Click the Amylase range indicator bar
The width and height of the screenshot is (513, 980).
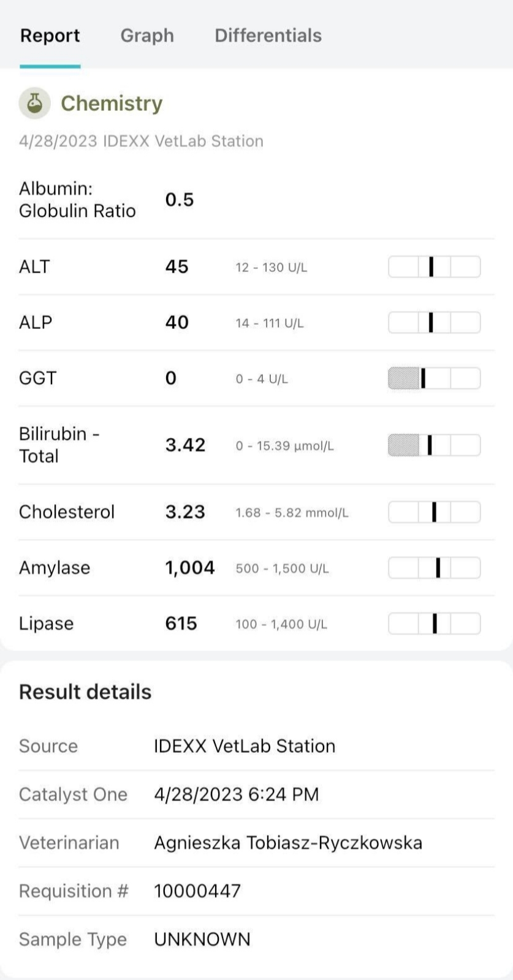435,568
